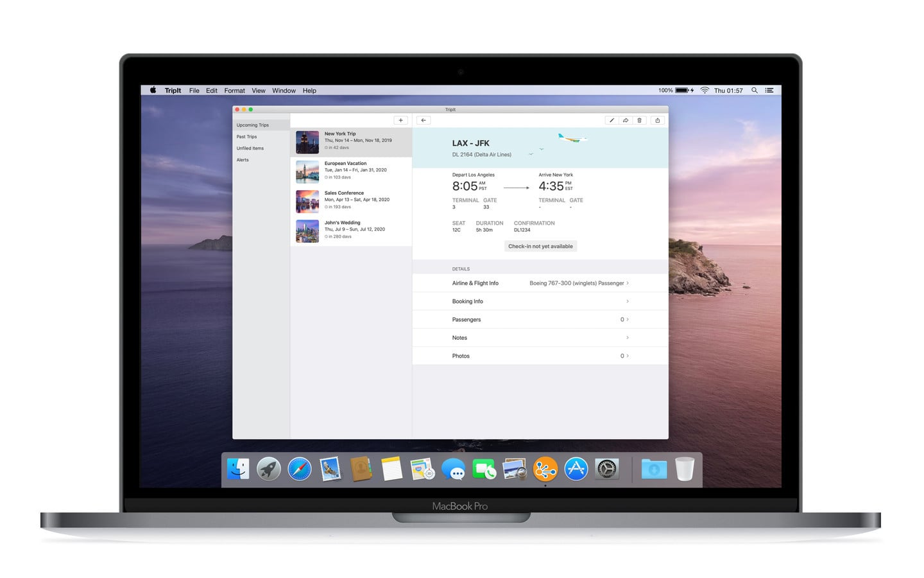Open Launchpad from the Dock
This screenshot has height=578, width=924.
point(268,469)
